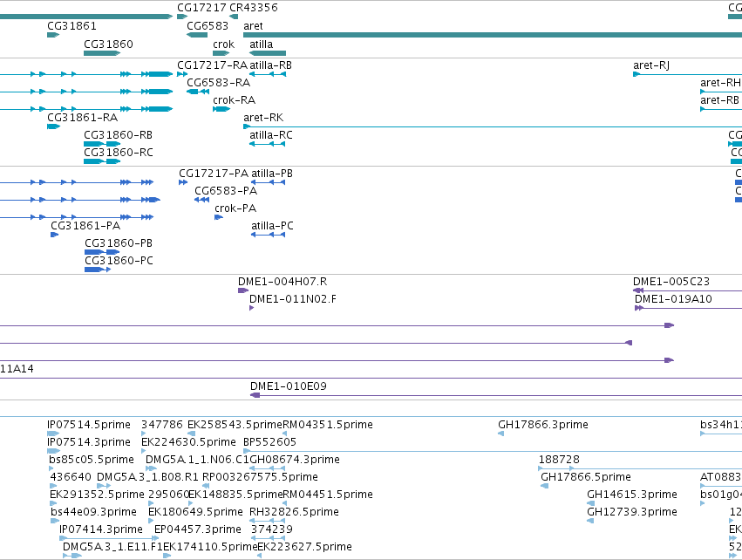Click the CR43356 gene arrow

pos(234,17)
